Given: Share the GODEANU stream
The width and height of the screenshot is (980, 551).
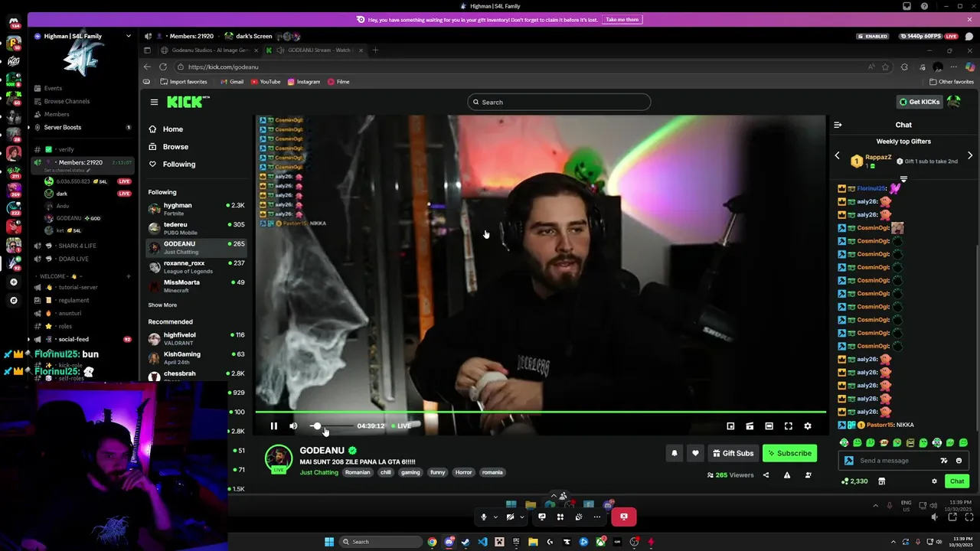Looking at the screenshot, I should point(766,475).
